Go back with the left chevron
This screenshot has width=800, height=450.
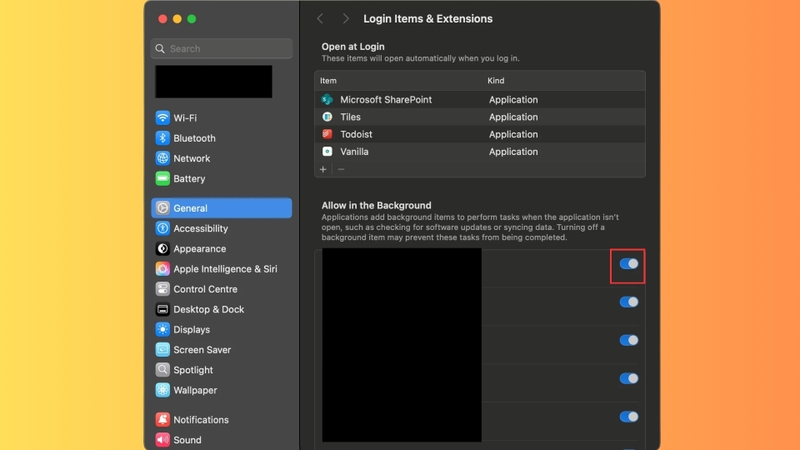click(x=320, y=19)
